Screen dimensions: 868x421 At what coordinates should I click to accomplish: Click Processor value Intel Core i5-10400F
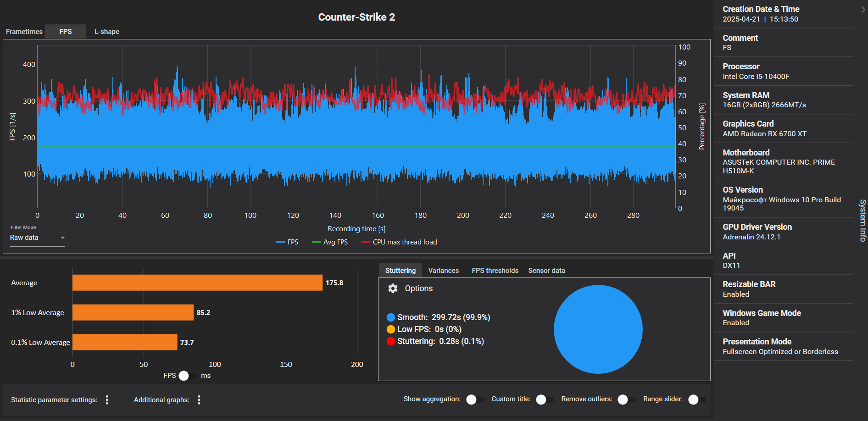[x=756, y=77]
